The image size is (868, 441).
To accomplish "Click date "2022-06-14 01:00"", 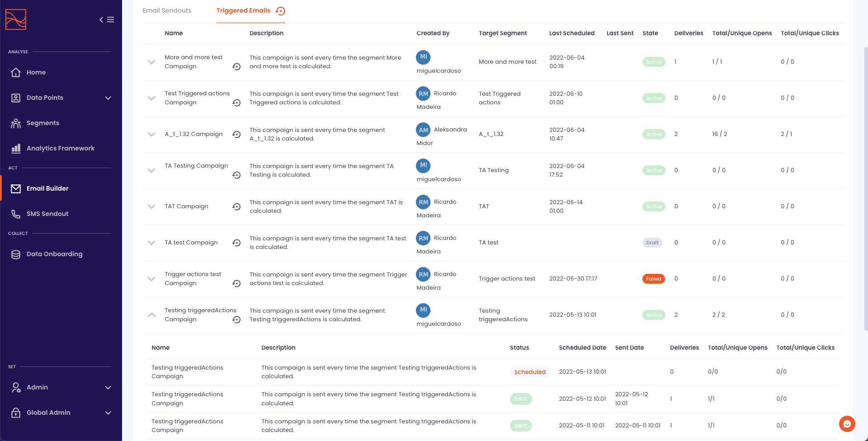I will point(566,206).
